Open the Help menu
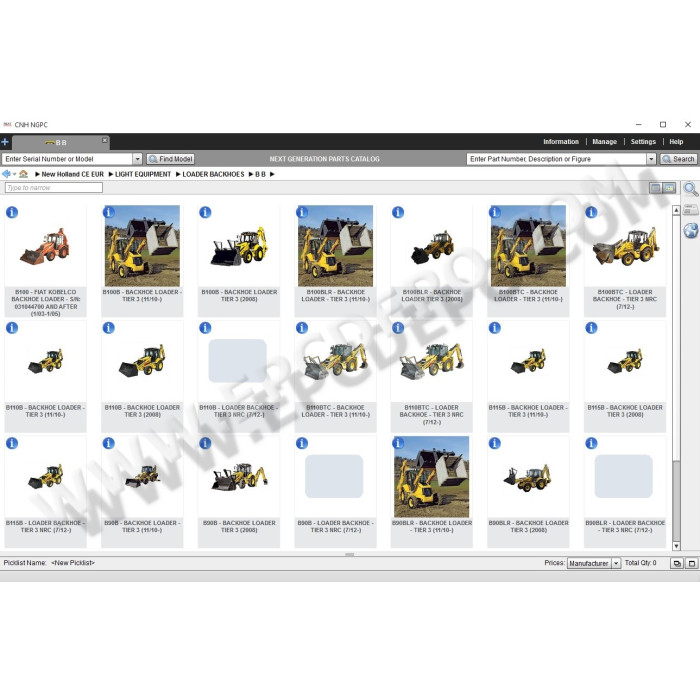700x700 pixels. [676, 142]
